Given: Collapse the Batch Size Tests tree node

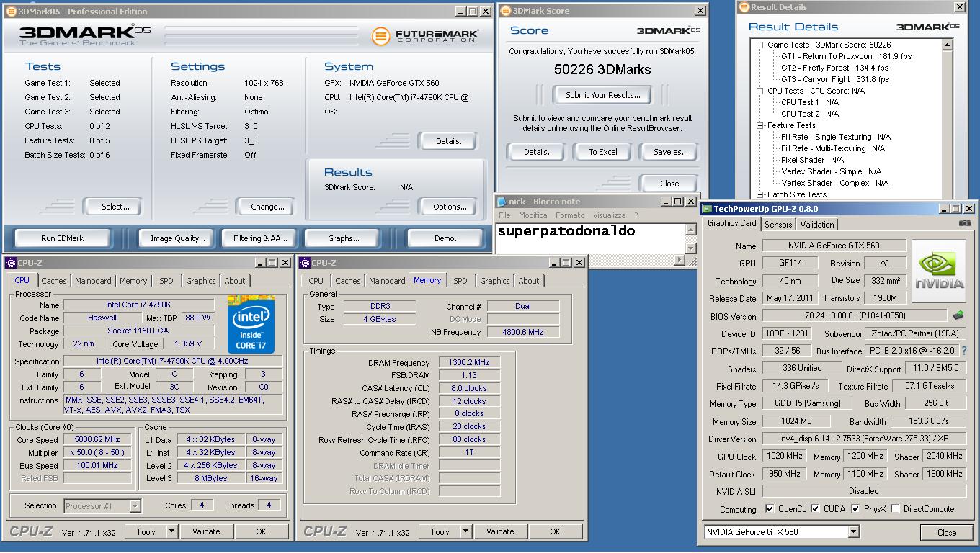Looking at the screenshot, I should pyautogui.click(x=759, y=194).
